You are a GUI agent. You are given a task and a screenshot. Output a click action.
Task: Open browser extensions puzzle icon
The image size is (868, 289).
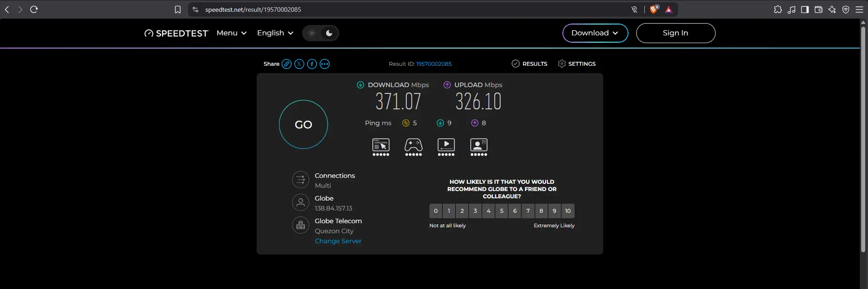[778, 10]
